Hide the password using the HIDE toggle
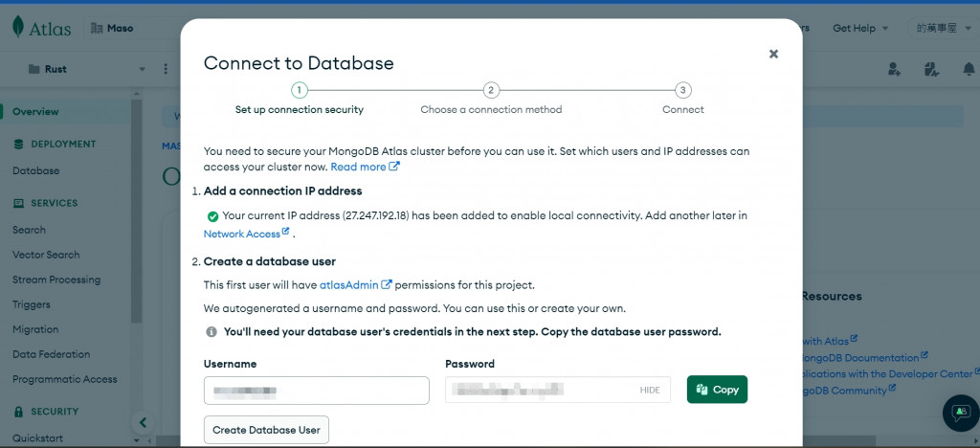The width and height of the screenshot is (980, 448). pyautogui.click(x=650, y=390)
